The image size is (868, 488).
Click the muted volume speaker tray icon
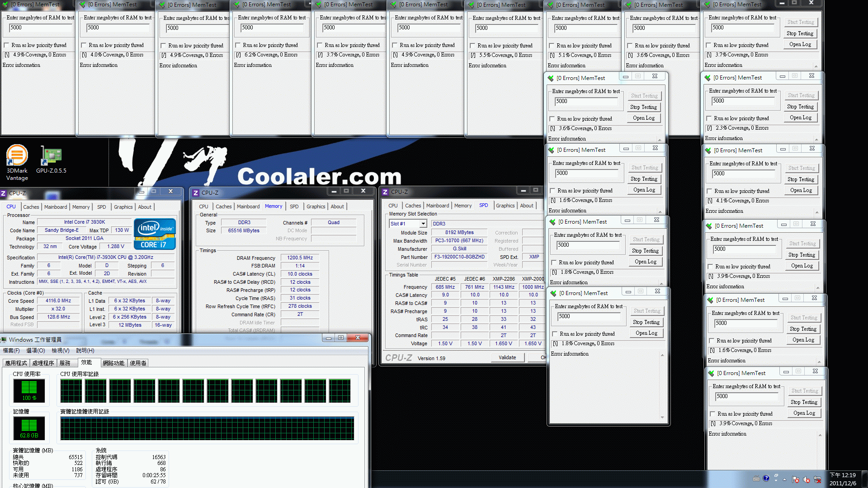(807, 479)
